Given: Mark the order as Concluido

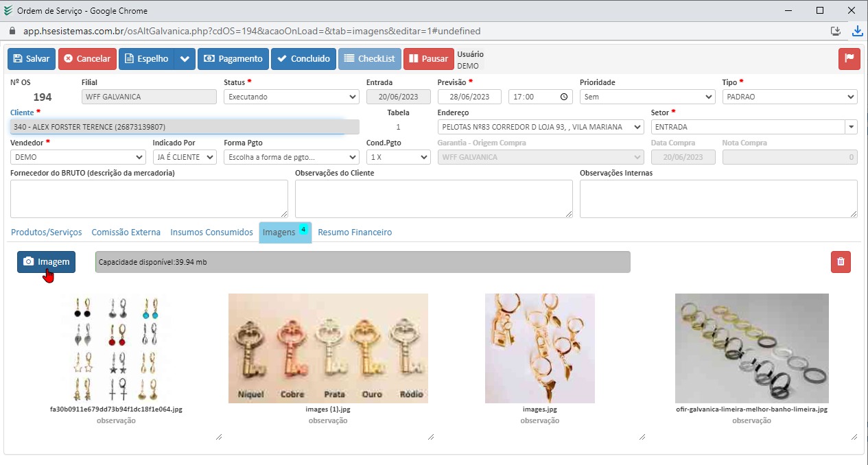Looking at the screenshot, I should 303,58.
